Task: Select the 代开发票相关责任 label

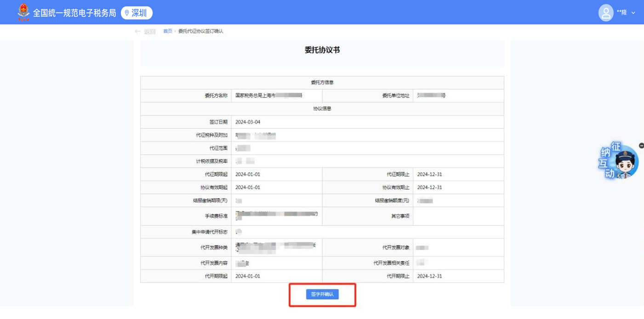Action: coord(391,263)
